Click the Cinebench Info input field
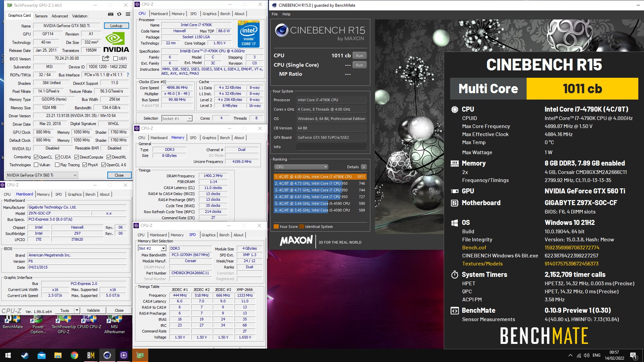The image size is (644, 362). pos(331,147)
